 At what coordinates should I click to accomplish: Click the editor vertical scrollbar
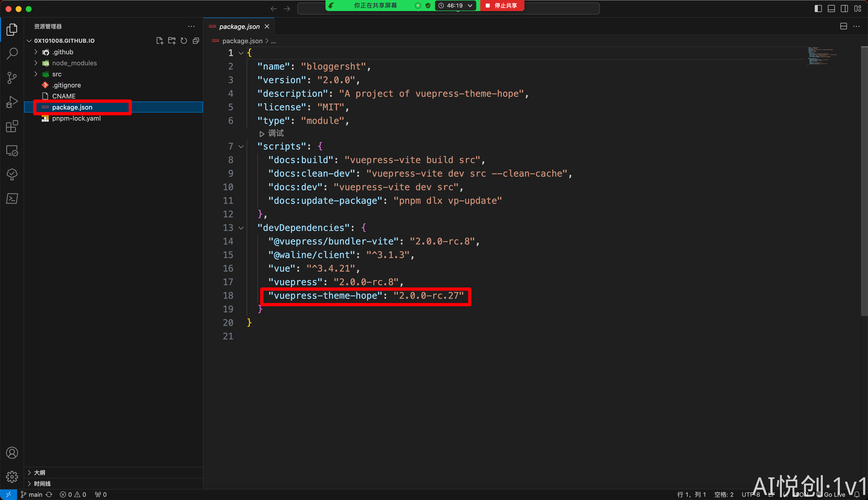pos(864,181)
